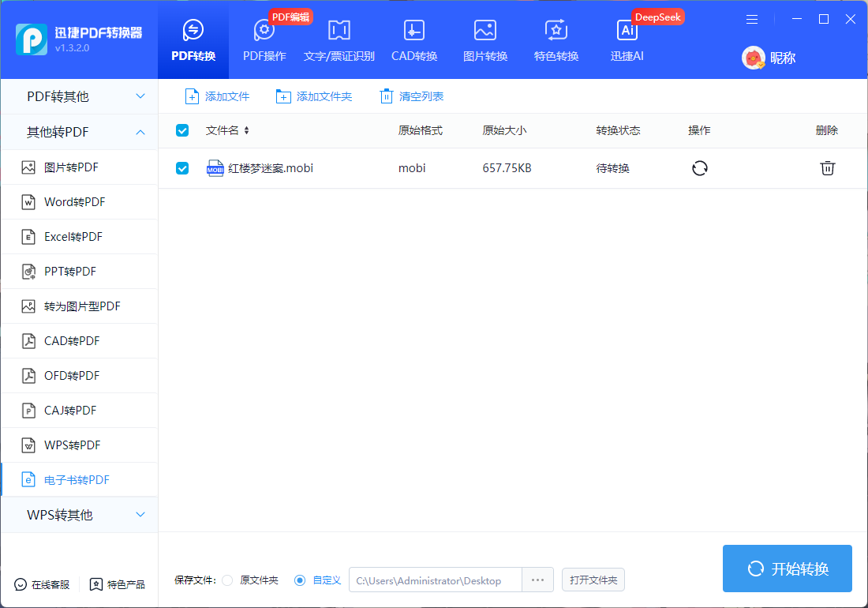The image size is (868, 608).
Task: Uncheck the select-all checkbox in header
Action: coord(182,130)
